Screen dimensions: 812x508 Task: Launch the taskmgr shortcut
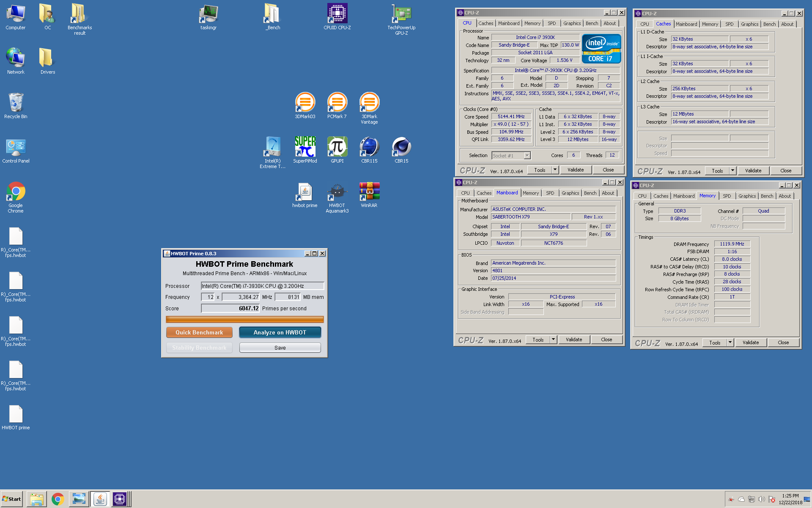pyautogui.click(x=208, y=17)
